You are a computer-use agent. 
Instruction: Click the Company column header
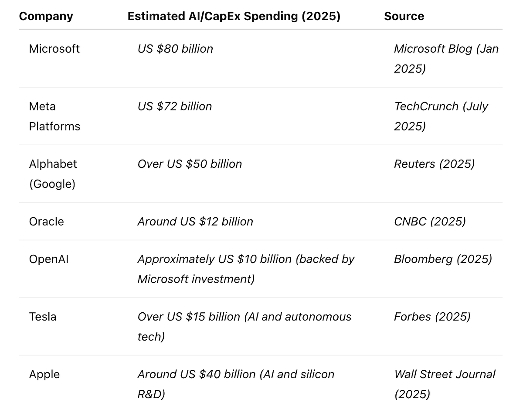(x=46, y=17)
